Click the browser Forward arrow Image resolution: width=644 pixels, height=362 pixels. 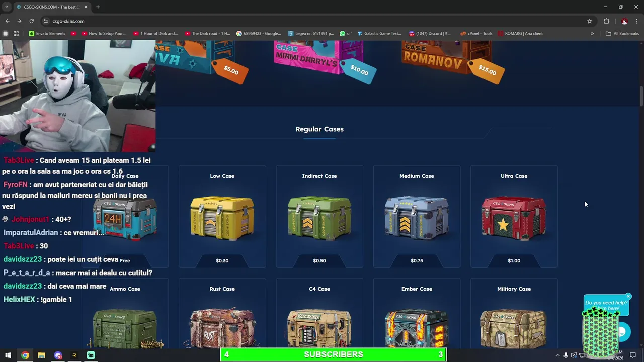19,21
